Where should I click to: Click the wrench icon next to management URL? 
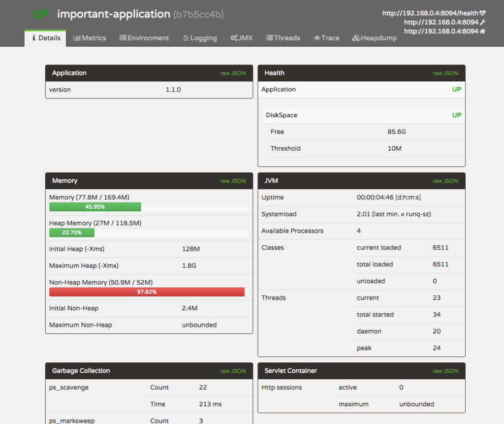[x=482, y=22]
